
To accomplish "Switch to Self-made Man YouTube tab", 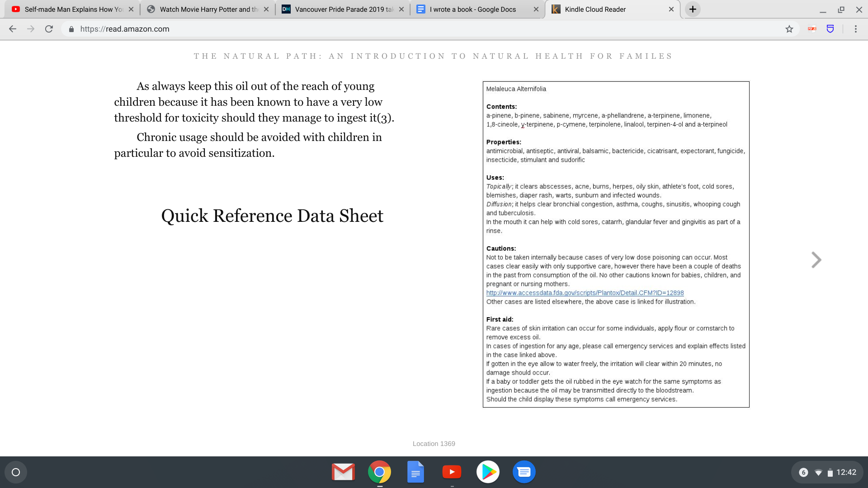I will (72, 9).
